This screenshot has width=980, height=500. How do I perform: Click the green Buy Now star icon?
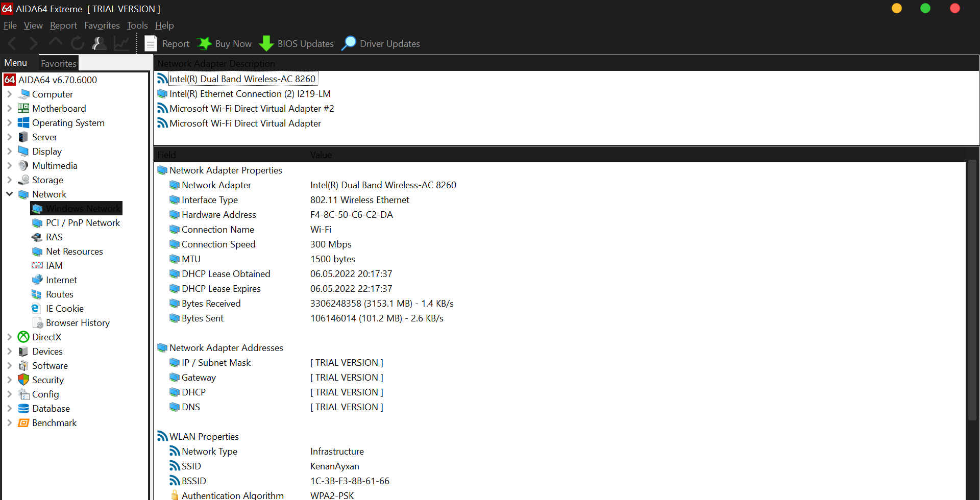pos(204,44)
